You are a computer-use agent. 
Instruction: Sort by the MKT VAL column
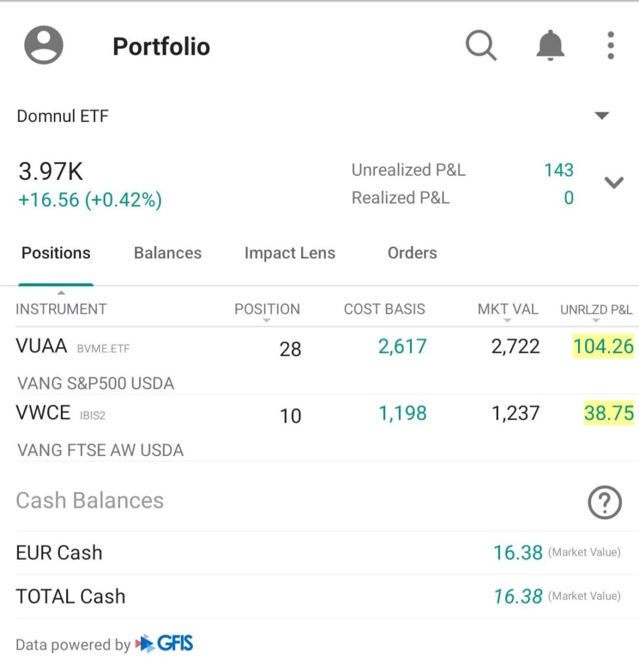pos(507,310)
